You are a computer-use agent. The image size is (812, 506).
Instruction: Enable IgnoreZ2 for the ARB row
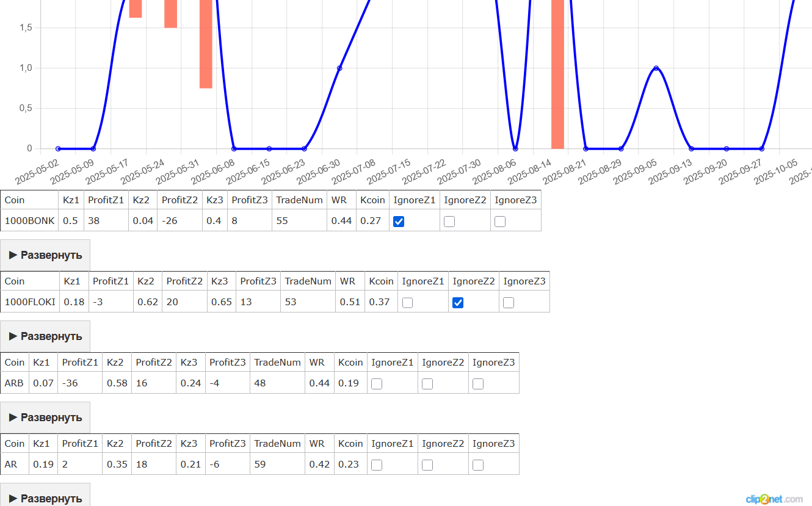click(427, 383)
